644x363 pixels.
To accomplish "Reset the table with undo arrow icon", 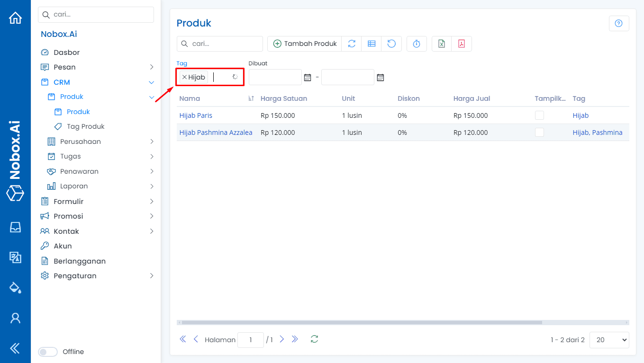I will [391, 44].
